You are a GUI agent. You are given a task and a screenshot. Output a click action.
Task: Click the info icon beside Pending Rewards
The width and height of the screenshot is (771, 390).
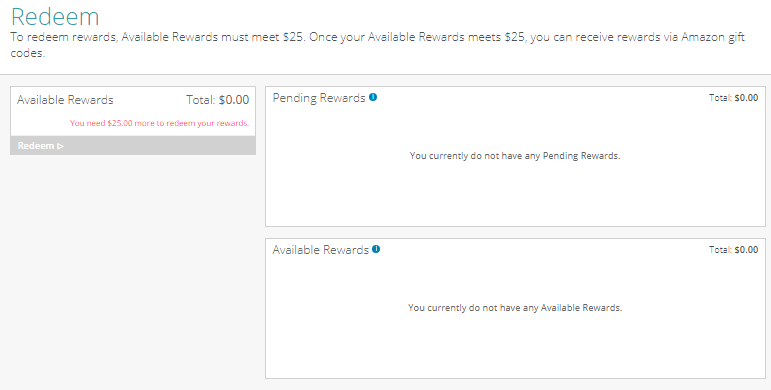[373, 97]
